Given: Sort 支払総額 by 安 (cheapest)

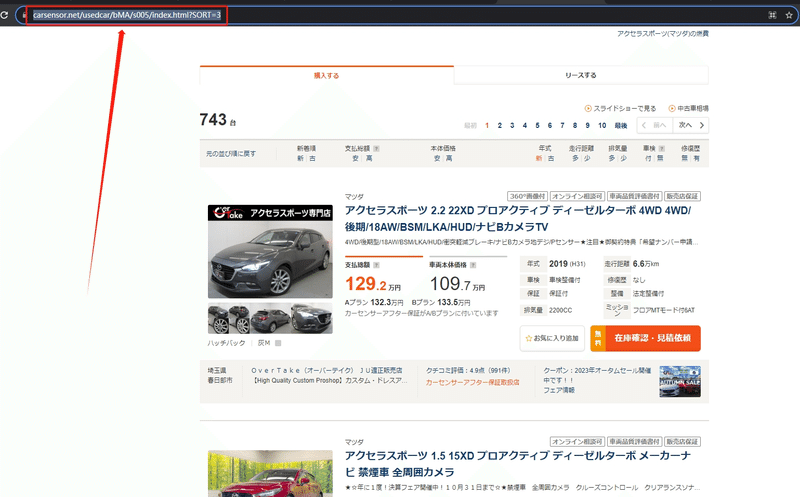Looking at the screenshot, I should click(355, 159).
